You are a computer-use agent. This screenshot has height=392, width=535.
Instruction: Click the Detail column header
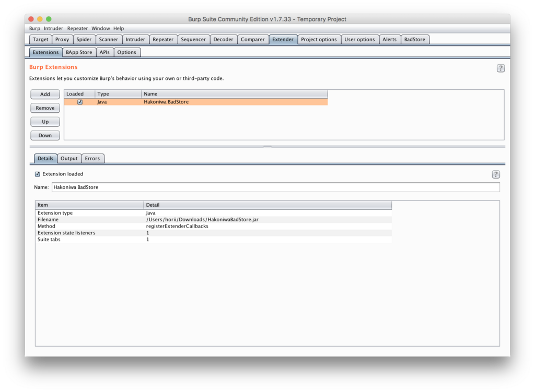point(267,205)
